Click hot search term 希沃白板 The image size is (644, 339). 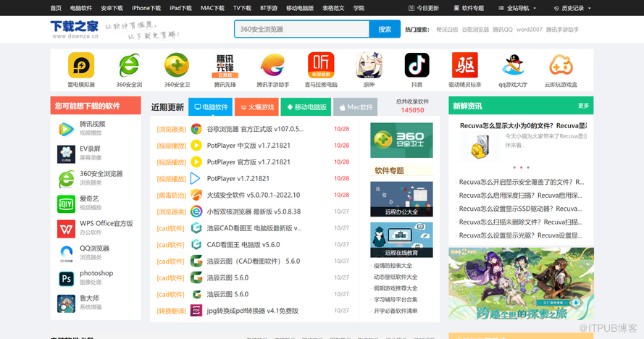click(x=447, y=30)
